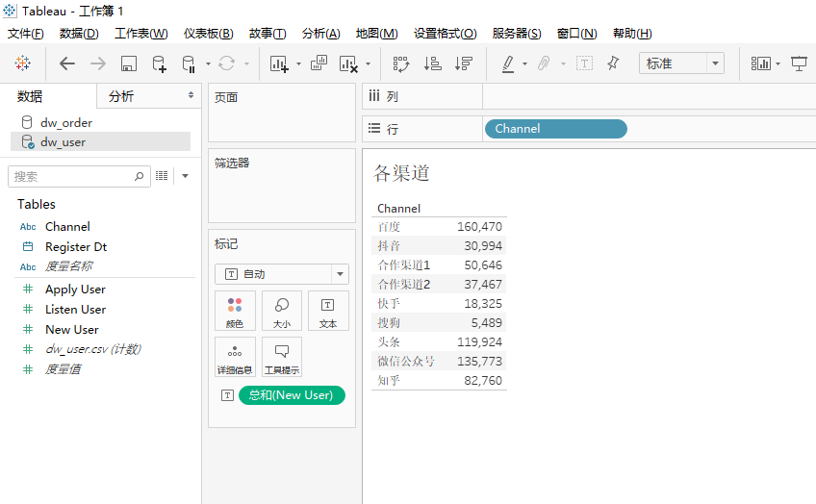
Task: Click the Channel column header in view
Action: [398, 209]
